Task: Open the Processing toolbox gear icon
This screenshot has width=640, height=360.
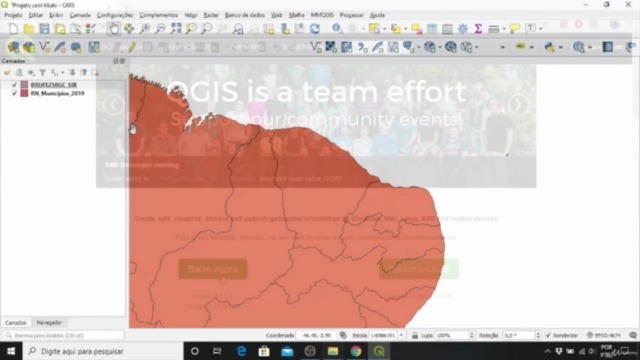Action: (463, 29)
